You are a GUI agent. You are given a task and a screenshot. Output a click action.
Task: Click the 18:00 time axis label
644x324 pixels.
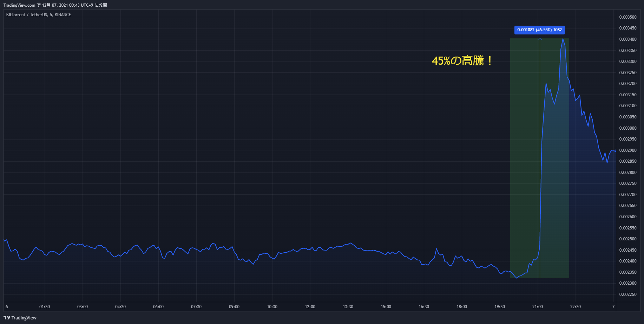462,307
